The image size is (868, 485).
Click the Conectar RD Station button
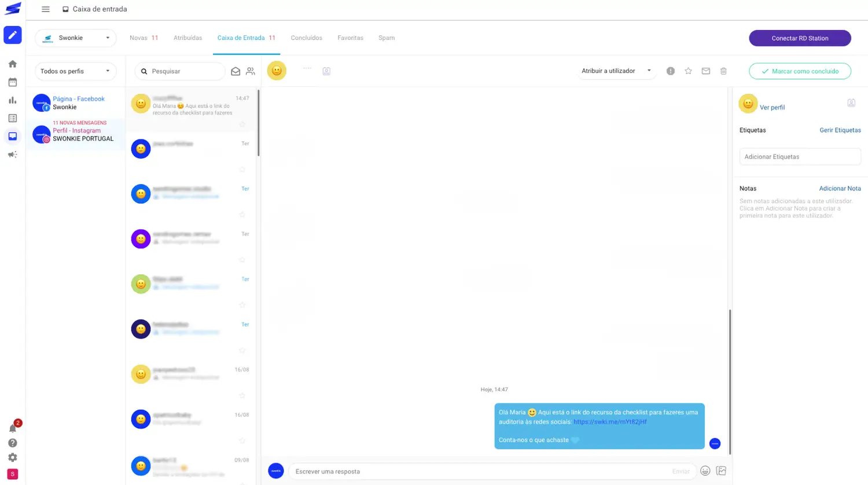pos(800,38)
